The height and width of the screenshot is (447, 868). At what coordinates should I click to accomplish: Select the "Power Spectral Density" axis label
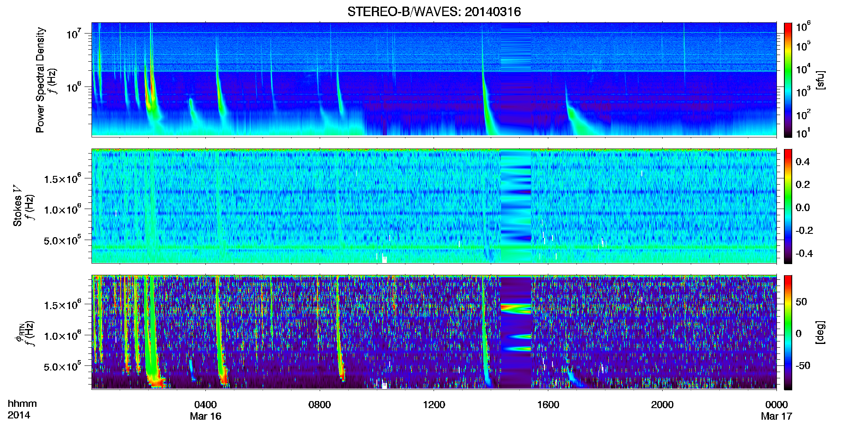coord(40,80)
